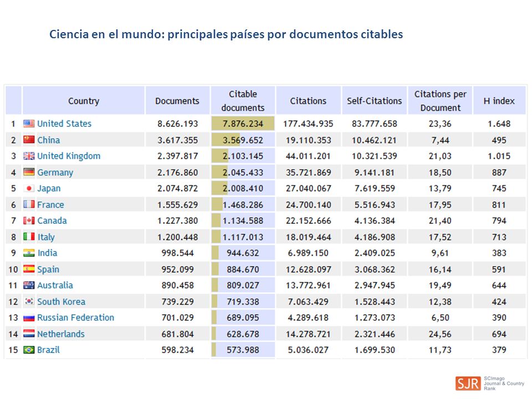The height and width of the screenshot is (399, 532).
Task: Click the India flag icon
Action: (x=29, y=253)
